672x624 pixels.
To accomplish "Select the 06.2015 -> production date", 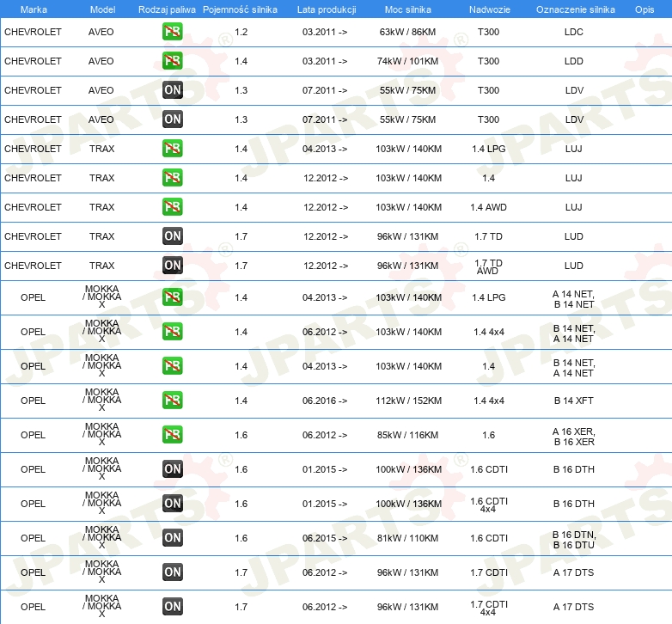I will 325,538.
